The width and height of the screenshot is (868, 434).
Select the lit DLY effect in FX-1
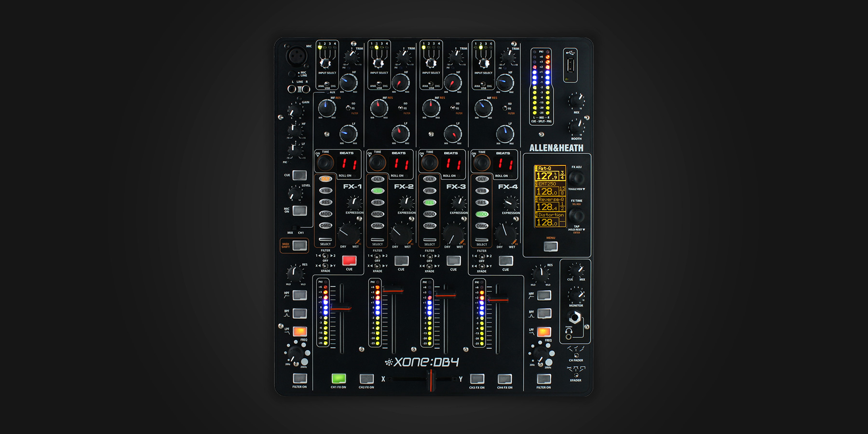[x=325, y=179]
